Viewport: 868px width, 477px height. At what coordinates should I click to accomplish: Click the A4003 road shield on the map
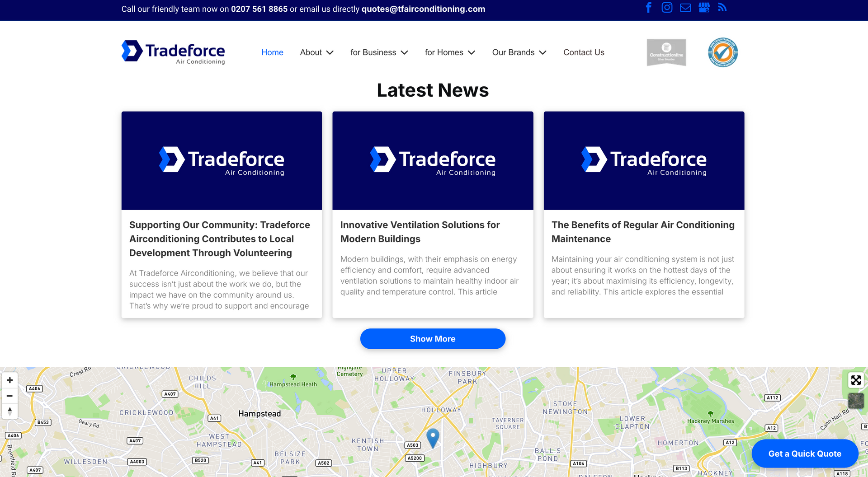[137, 462]
